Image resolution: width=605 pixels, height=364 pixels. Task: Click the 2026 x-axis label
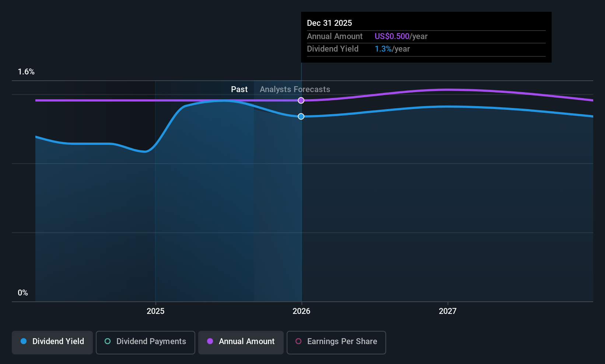pos(301,311)
